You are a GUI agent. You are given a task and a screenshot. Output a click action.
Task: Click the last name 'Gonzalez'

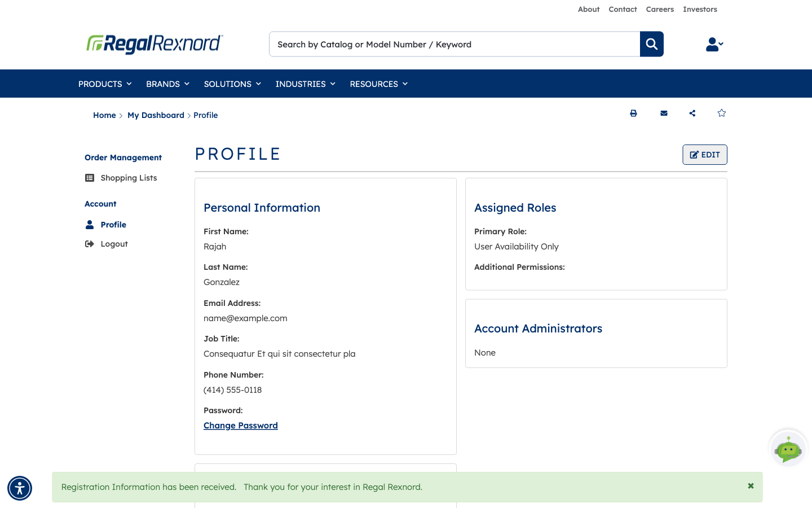click(x=222, y=282)
